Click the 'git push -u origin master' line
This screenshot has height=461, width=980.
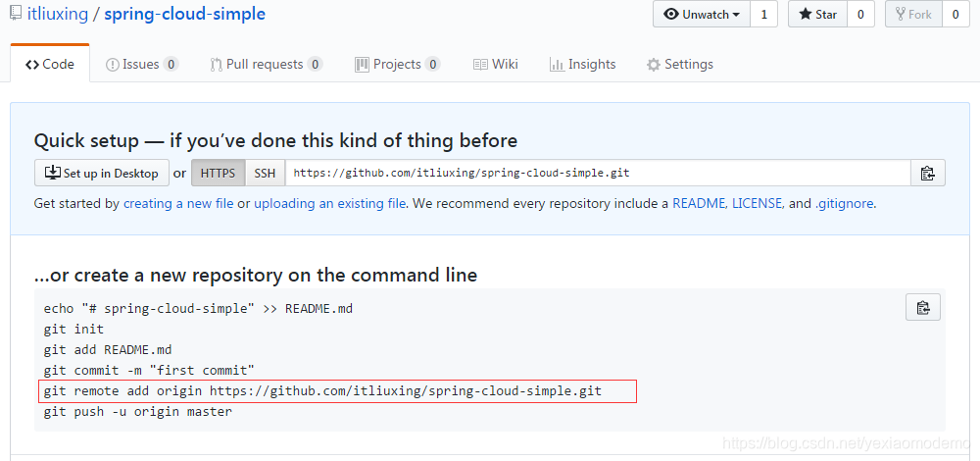point(138,412)
